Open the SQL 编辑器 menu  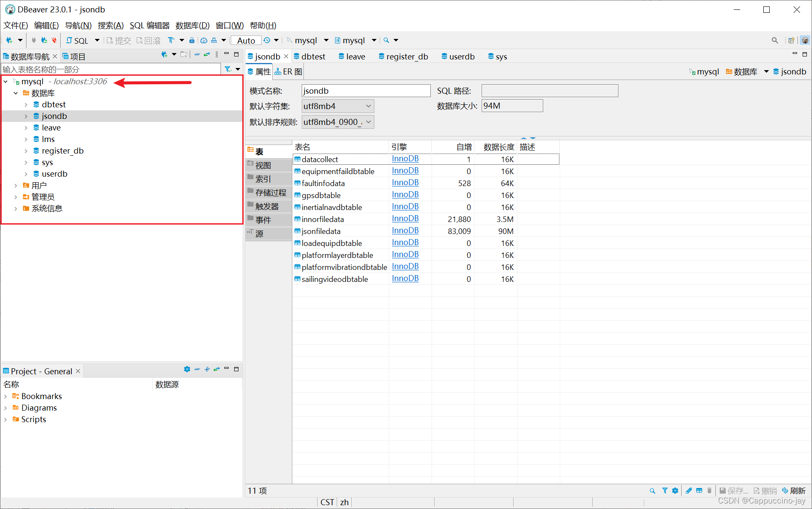tap(150, 26)
